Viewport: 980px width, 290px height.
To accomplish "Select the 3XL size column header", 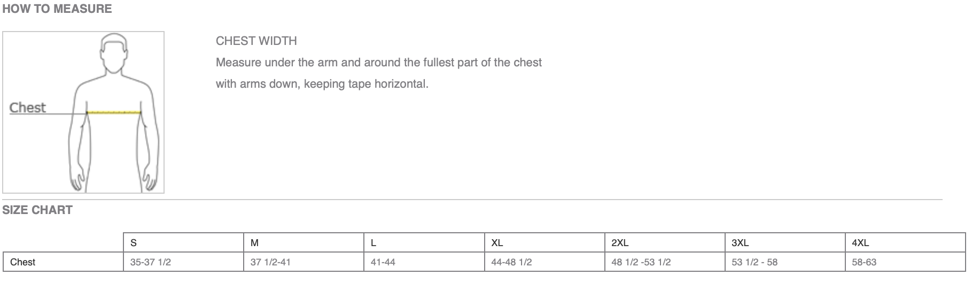I will pyautogui.click(x=740, y=243).
